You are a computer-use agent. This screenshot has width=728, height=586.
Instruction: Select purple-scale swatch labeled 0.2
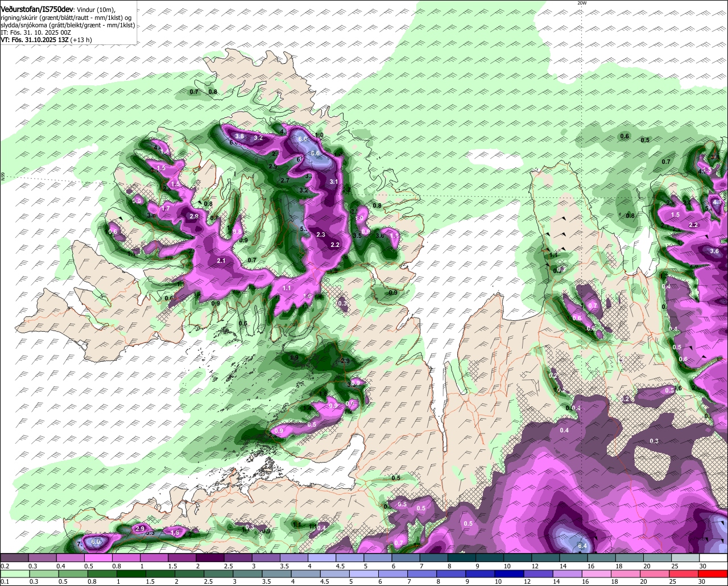pos(14,558)
